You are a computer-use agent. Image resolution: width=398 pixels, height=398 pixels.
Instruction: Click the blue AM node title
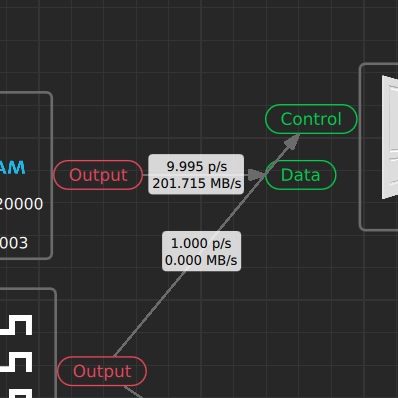tap(13, 168)
